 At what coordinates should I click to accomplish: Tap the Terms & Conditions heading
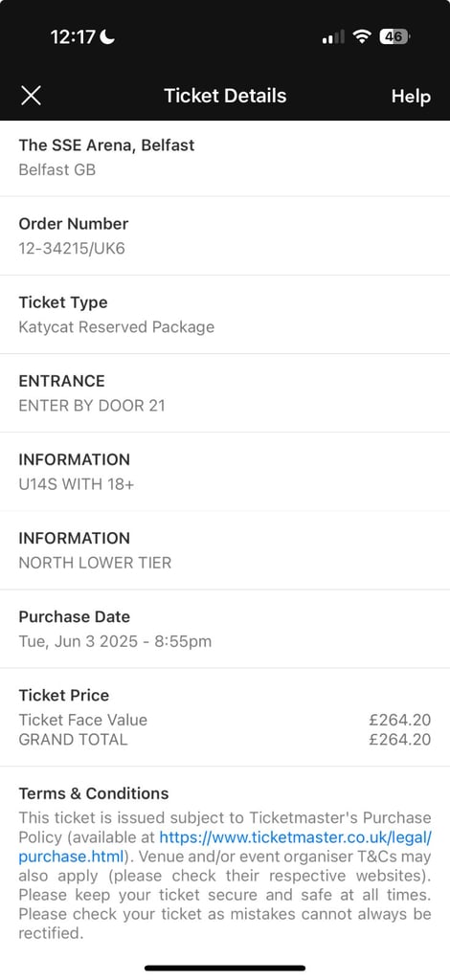(94, 793)
